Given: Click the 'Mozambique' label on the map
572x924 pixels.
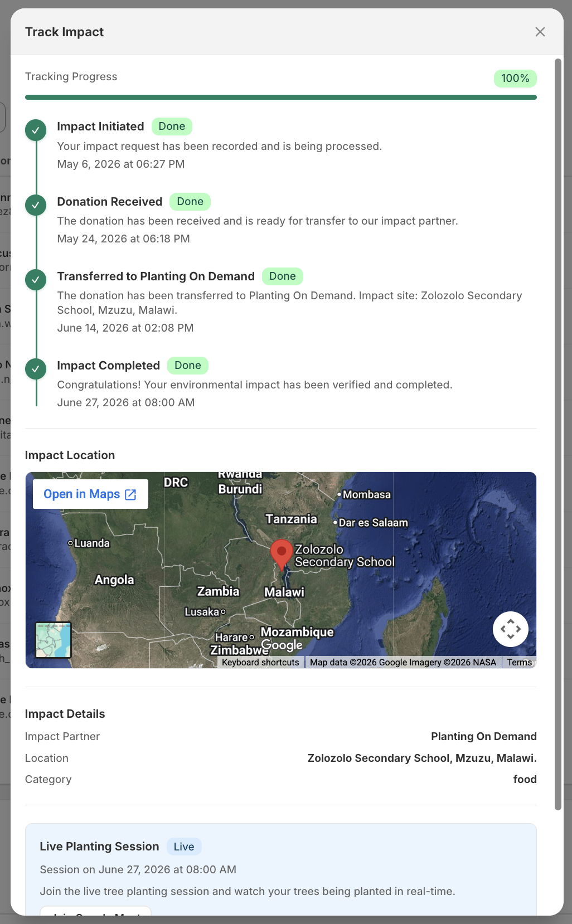Looking at the screenshot, I should coord(297,631).
